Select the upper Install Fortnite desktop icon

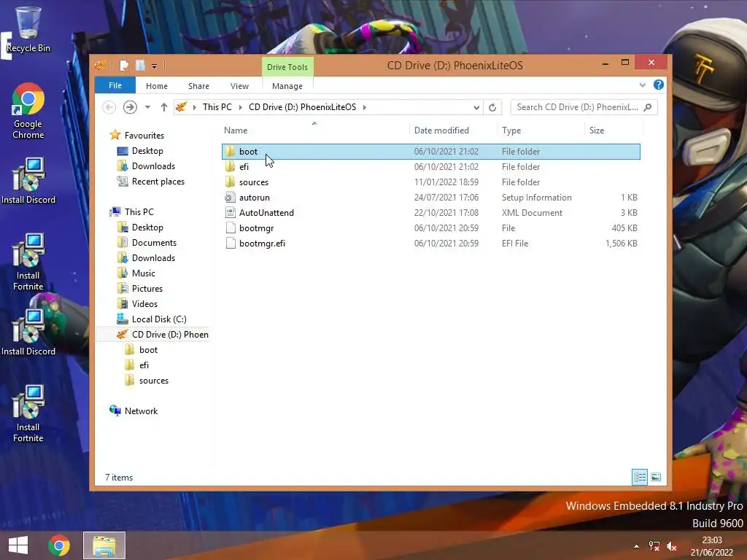coord(28,262)
